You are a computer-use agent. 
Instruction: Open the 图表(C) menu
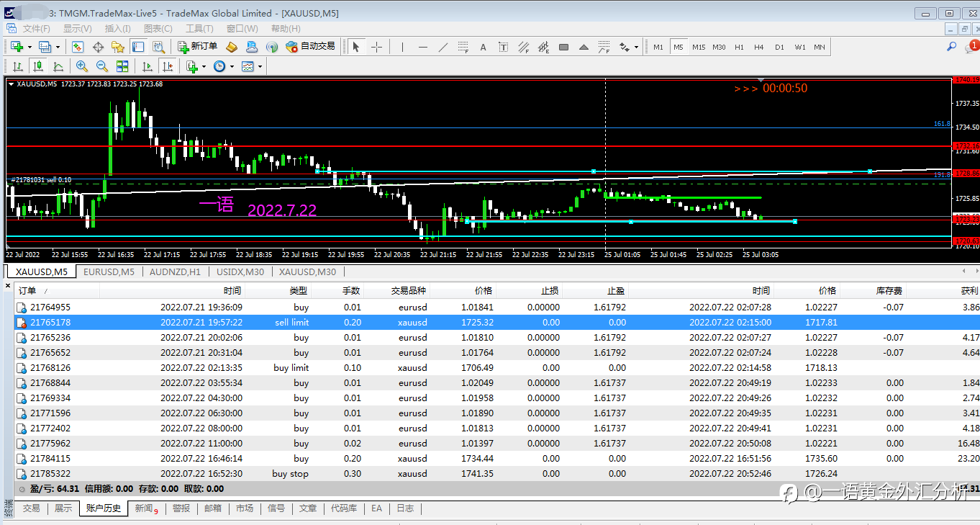[158, 29]
